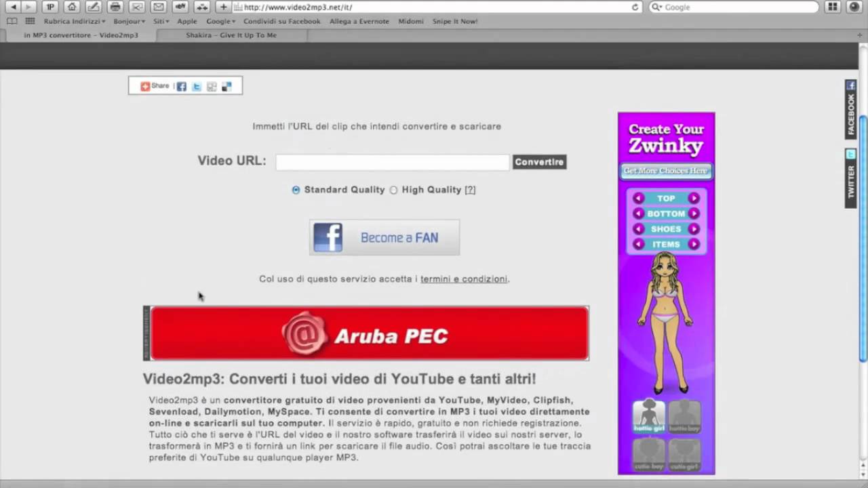
Task: Select hottie girl avatar thumbnail
Action: [649, 416]
